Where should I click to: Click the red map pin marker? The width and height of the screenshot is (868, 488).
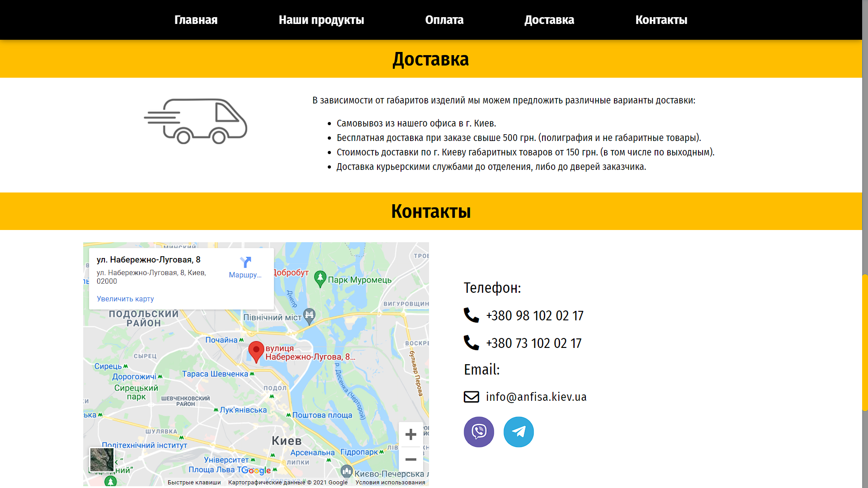click(256, 352)
